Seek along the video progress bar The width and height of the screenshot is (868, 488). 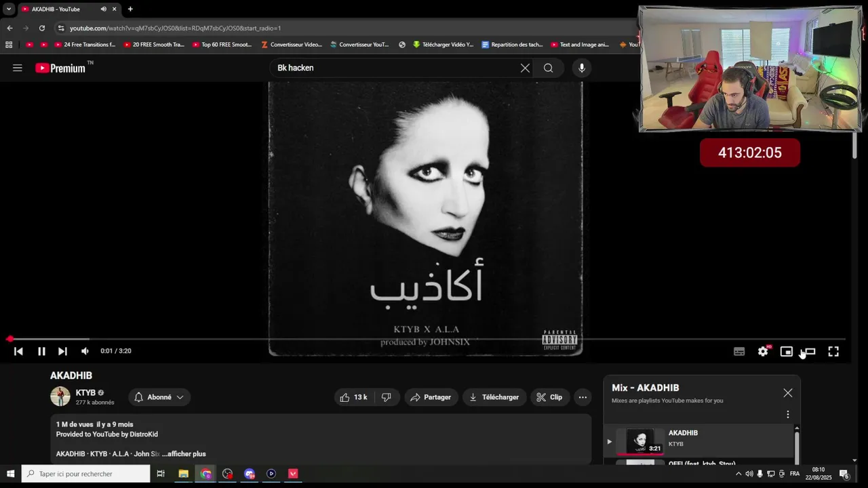coord(427,339)
